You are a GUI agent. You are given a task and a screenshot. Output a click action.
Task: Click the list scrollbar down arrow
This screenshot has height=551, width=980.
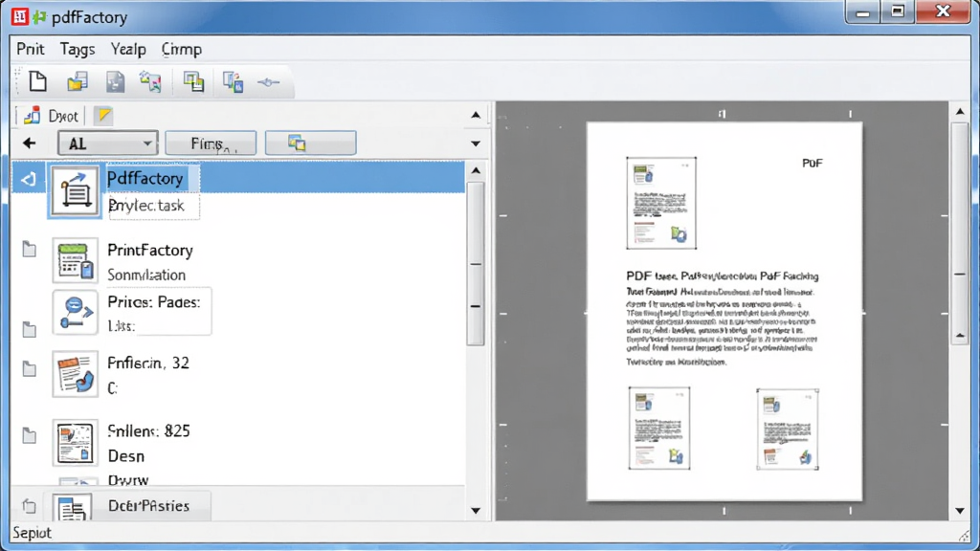476,511
